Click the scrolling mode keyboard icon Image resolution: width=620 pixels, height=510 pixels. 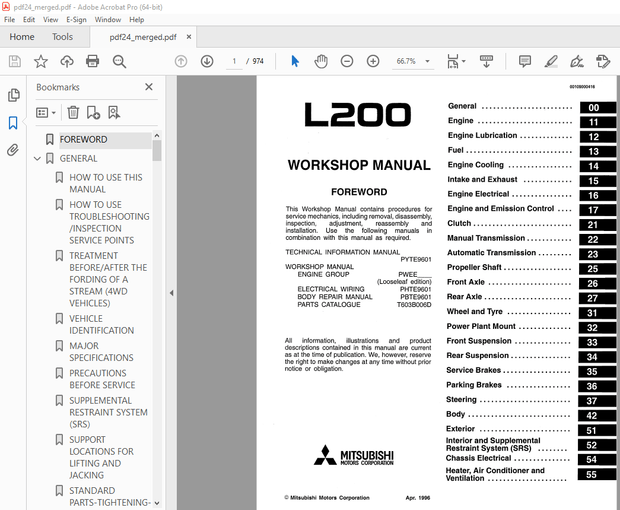point(486,61)
